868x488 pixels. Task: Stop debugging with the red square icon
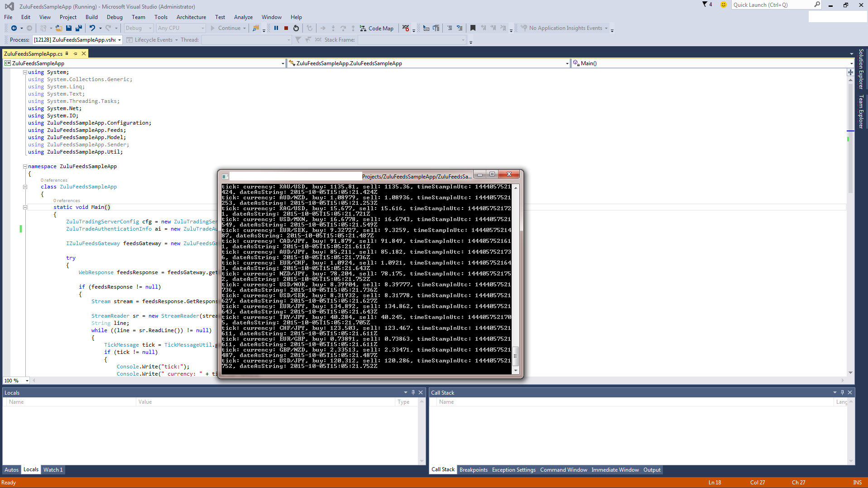286,28
